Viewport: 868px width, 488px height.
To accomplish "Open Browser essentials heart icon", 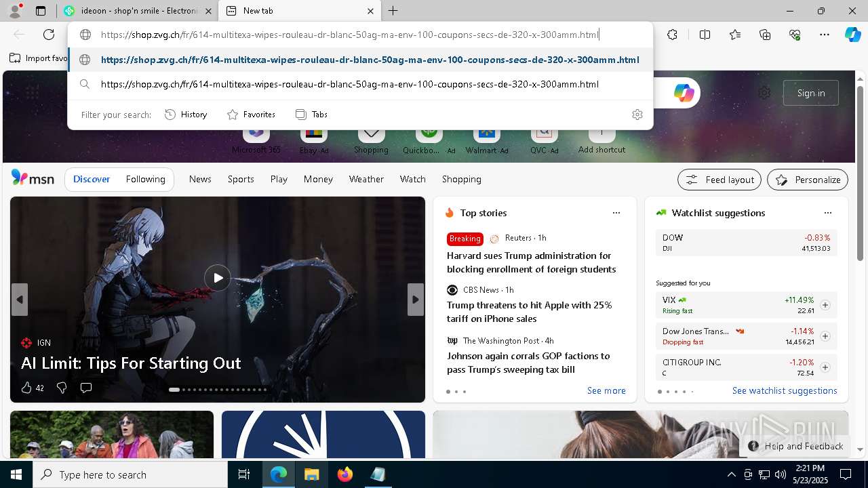I will [795, 35].
